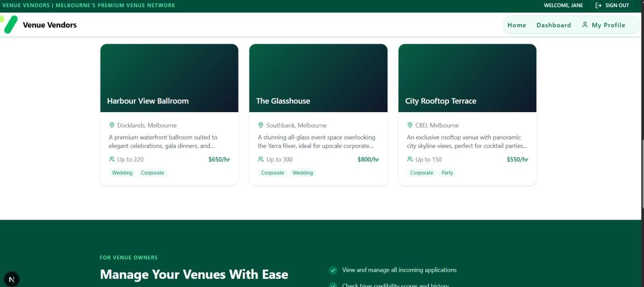The width and height of the screenshot is (644, 287).
Task: Click the My Profile person icon
Action: (x=585, y=25)
